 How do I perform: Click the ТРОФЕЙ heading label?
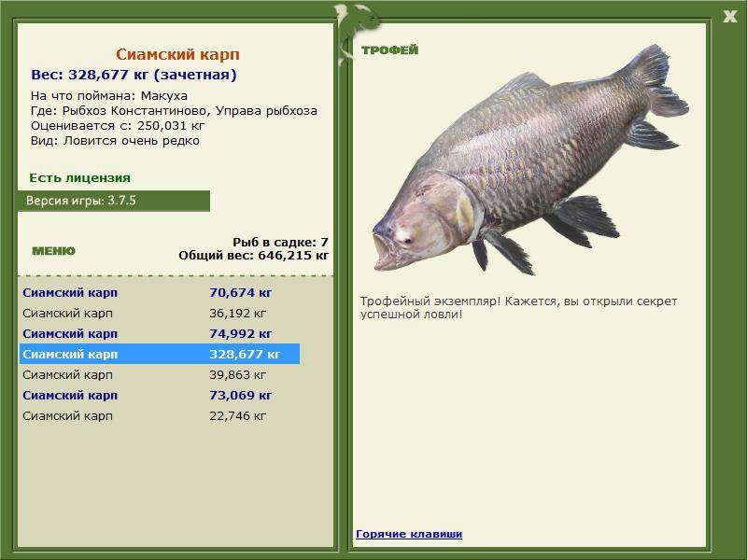389,50
